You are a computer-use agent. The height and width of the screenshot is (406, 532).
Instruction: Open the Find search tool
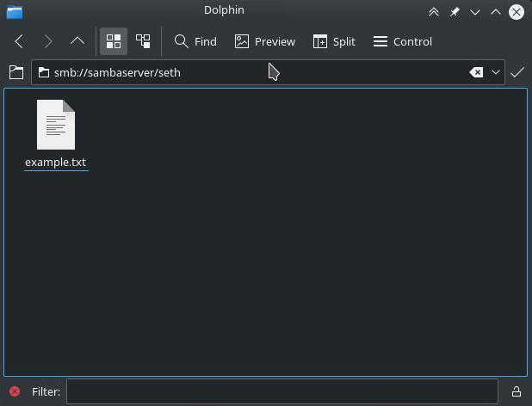[x=195, y=41]
